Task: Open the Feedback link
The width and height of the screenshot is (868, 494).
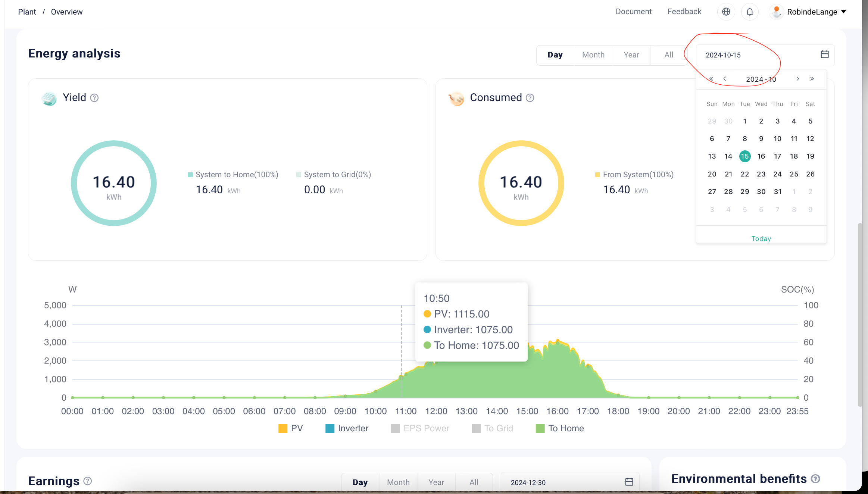Action: coord(684,12)
